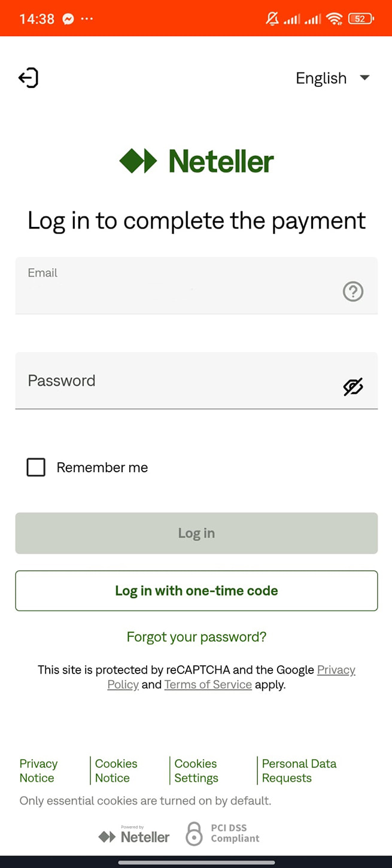Tap the battery indicator in status bar

click(x=360, y=19)
